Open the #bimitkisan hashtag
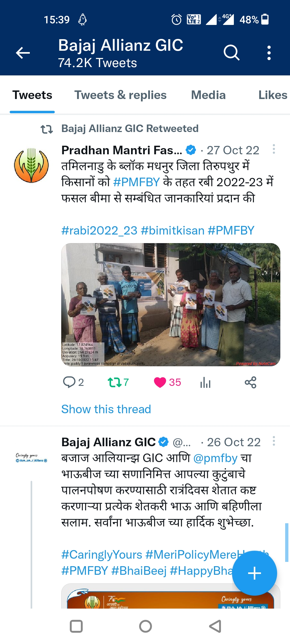 pos(172,230)
